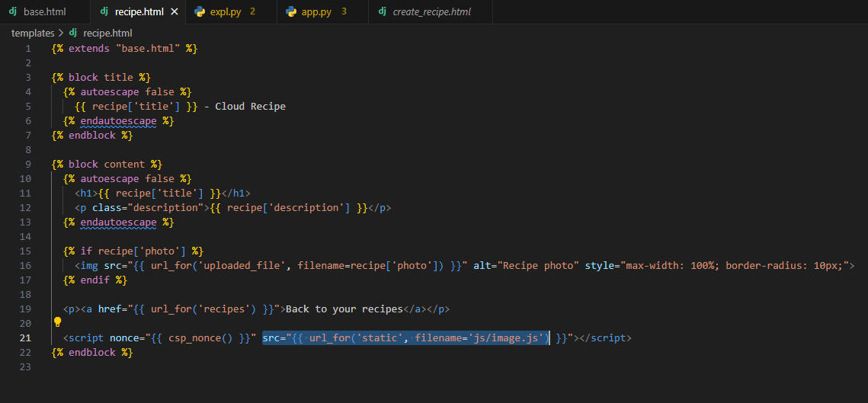Click the dj icon on recipe.html tab
This screenshot has width=868, height=403.
point(104,12)
